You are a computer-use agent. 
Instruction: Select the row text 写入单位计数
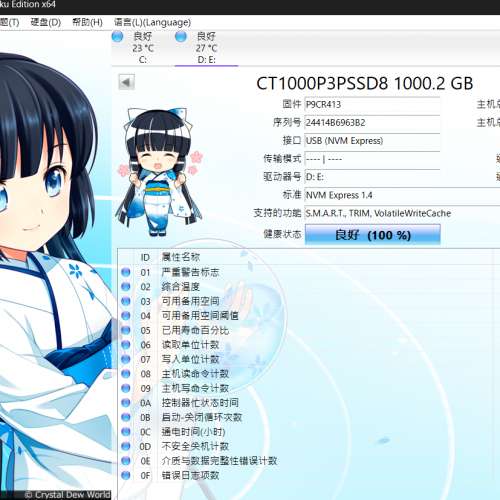[x=190, y=359]
